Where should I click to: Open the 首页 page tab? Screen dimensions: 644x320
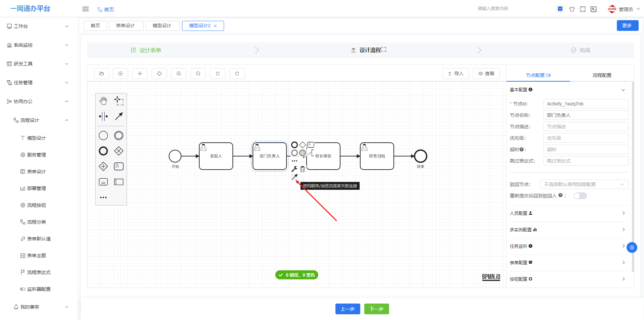point(95,26)
